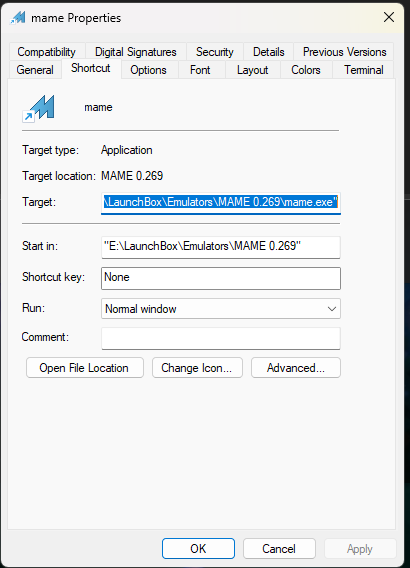Click the Change Icon... button
This screenshot has height=568, width=410.
coord(197,368)
